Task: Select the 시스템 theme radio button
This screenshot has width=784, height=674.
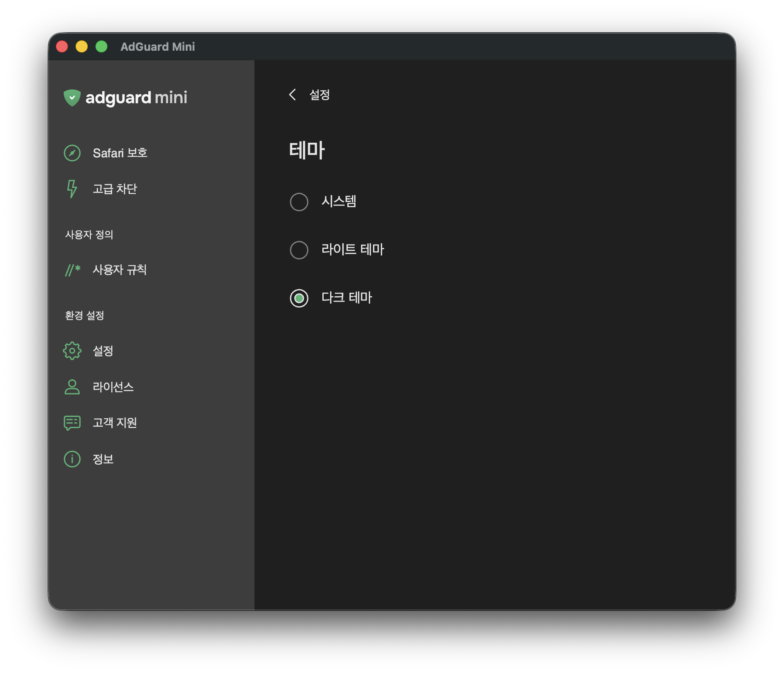Action: pos(299,202)
